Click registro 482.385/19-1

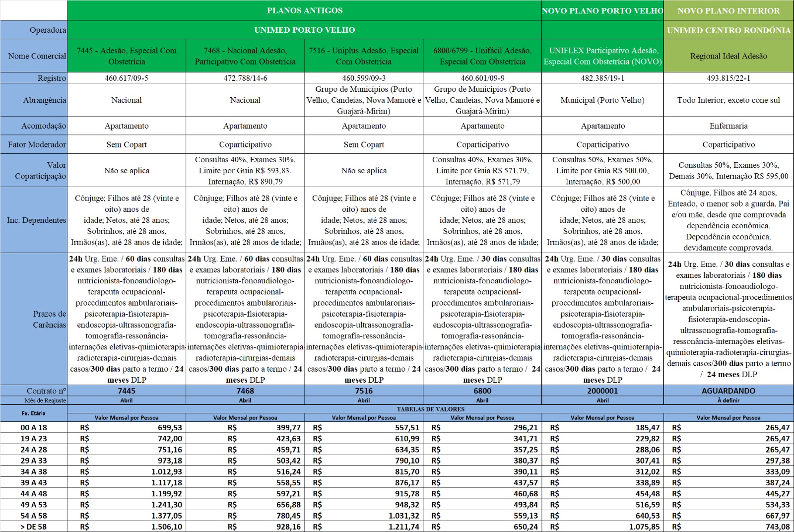click(x=602, y=78)
